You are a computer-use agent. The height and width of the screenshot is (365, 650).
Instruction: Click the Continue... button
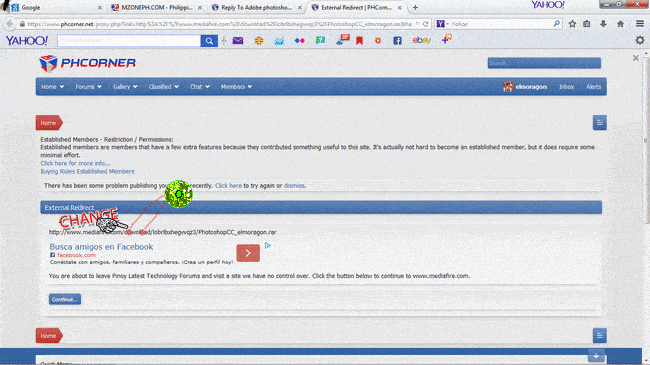pyautogui.click(x=65, y=299)
